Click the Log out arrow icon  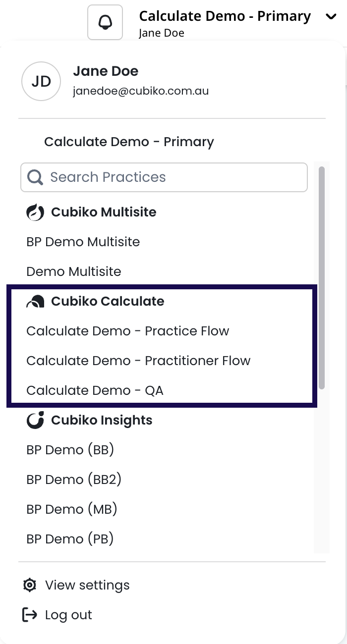coord(30,615)
